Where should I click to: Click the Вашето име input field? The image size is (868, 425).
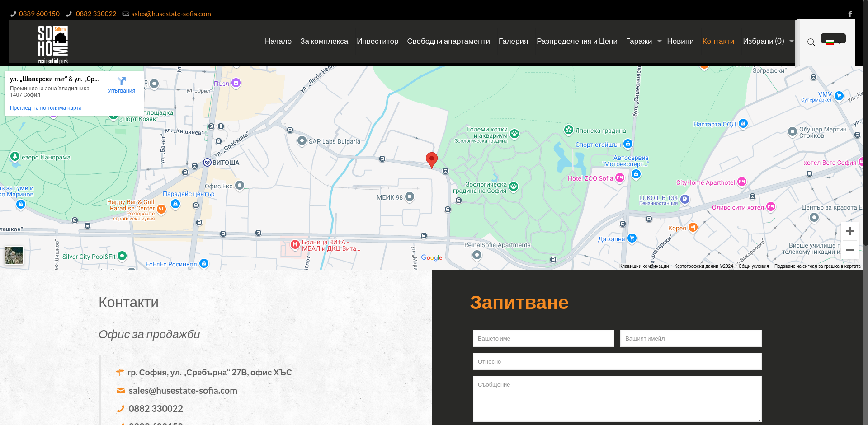(543, 338)
